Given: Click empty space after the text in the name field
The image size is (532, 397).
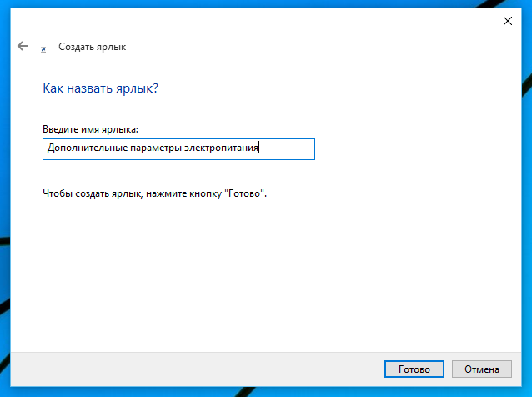Looking at the screenshot, I should (288, 148).
